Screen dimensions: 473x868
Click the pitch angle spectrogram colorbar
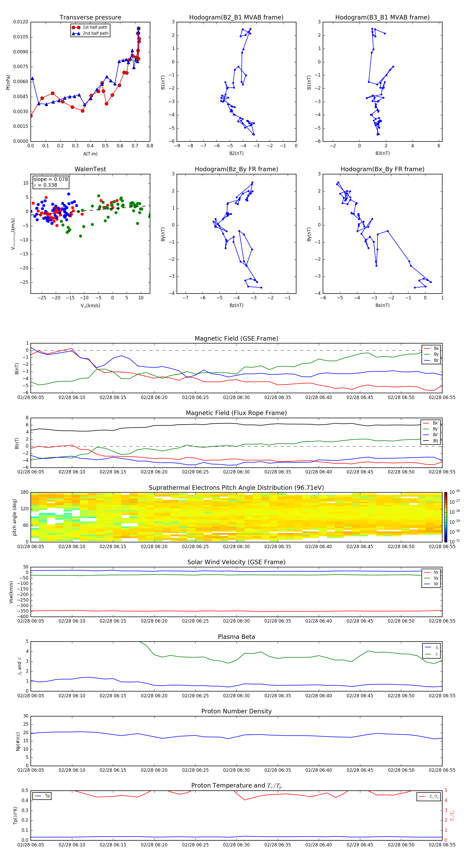(x=446, y=517)
